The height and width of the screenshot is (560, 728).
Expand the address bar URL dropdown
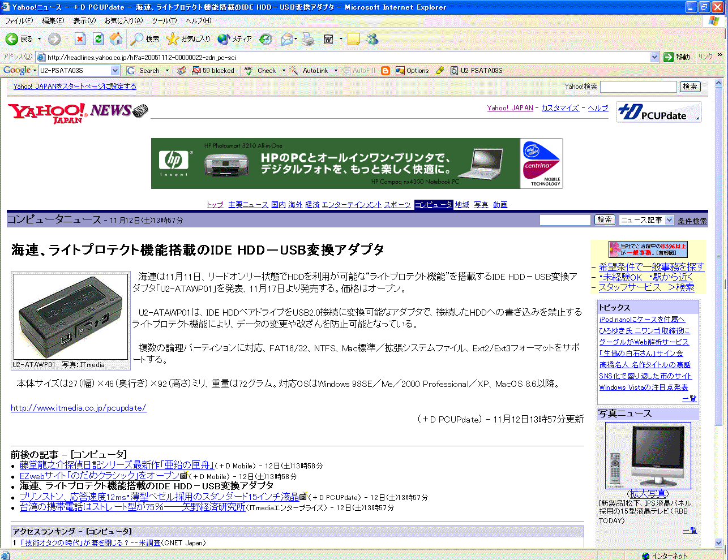click(655, 57)
